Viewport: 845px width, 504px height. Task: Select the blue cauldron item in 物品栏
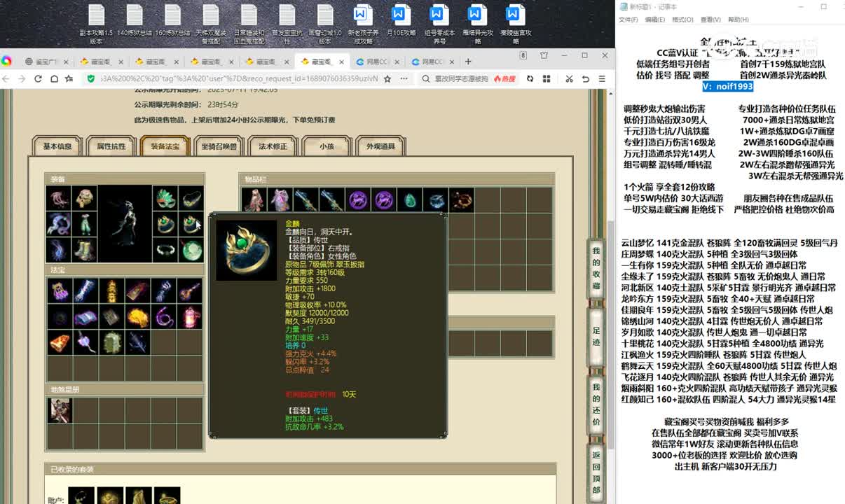[x=436, y=200]
